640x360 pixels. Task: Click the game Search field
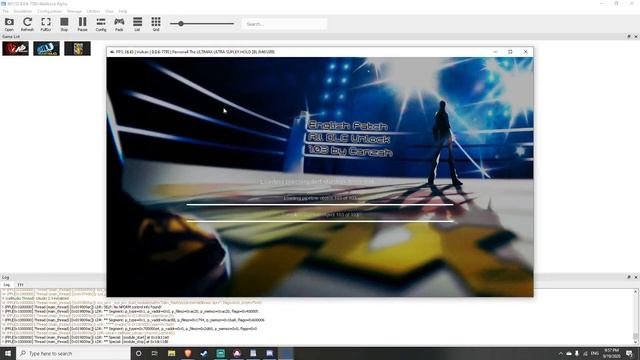[284, 24]
